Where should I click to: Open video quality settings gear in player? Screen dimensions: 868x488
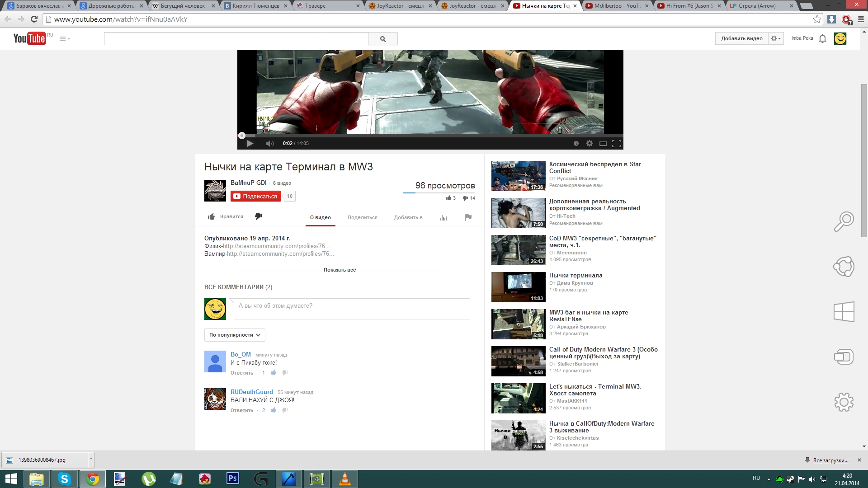click(590, 143)
